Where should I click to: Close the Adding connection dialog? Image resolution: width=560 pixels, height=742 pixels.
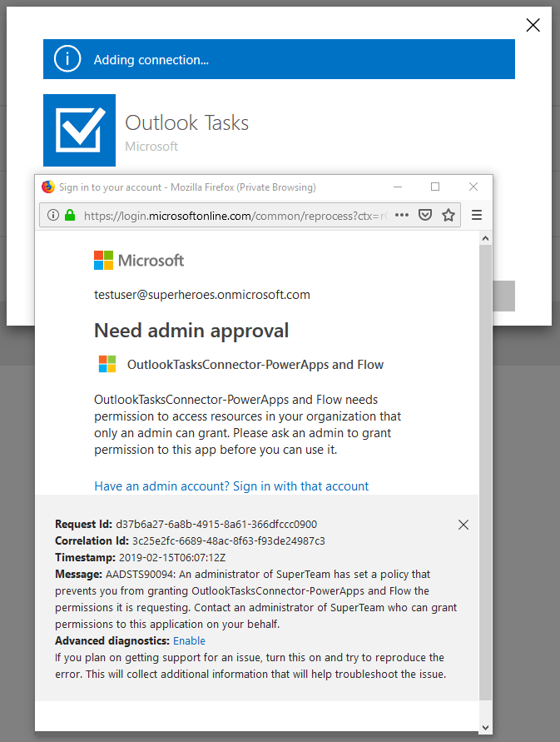[x=533, y=25]
